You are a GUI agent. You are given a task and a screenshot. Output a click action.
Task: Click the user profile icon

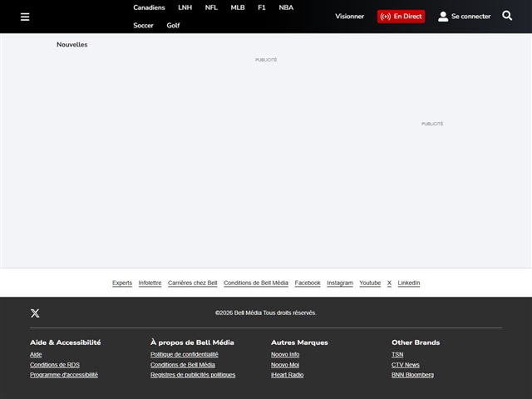[443, 17]
